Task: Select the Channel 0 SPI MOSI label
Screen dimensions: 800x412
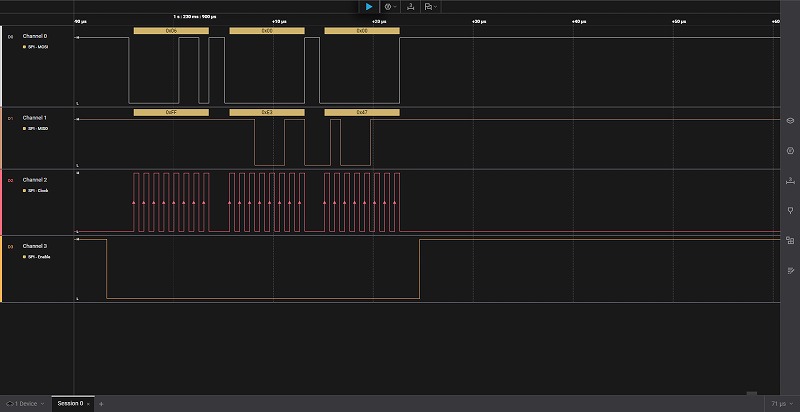Action: tap(36, 47)
